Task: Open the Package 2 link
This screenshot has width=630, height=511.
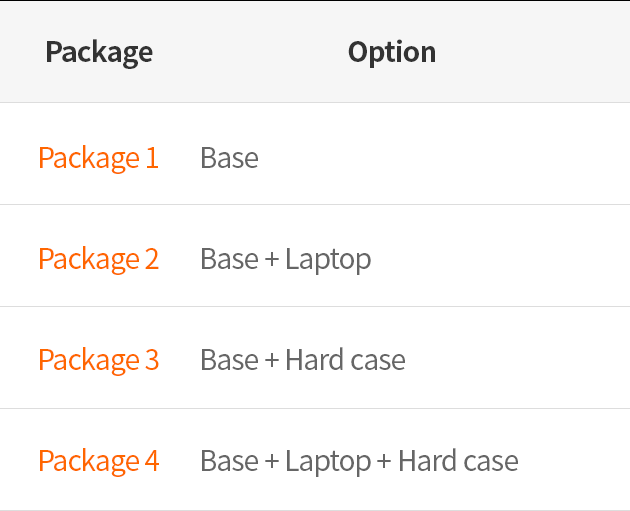Action: pyautogui.click(x=98, y=259)
